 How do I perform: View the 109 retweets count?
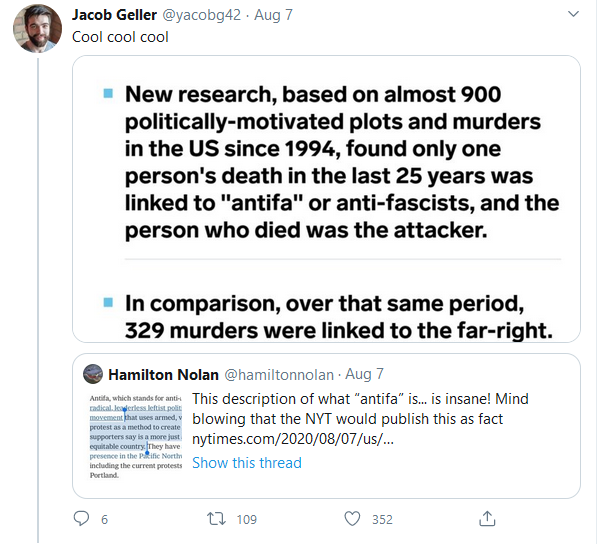pyautogui.click(x=247, y=519)
